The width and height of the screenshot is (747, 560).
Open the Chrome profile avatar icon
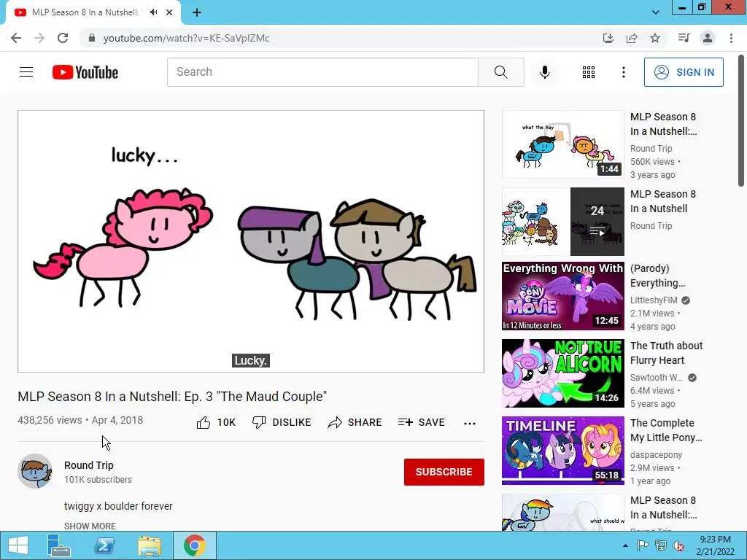click(x=708, y=38)
